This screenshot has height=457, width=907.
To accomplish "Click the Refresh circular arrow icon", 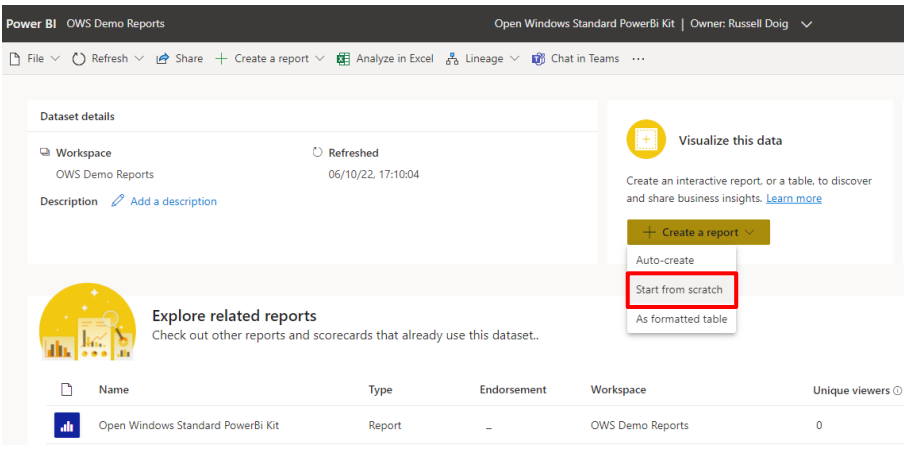I will coord(79,58).
